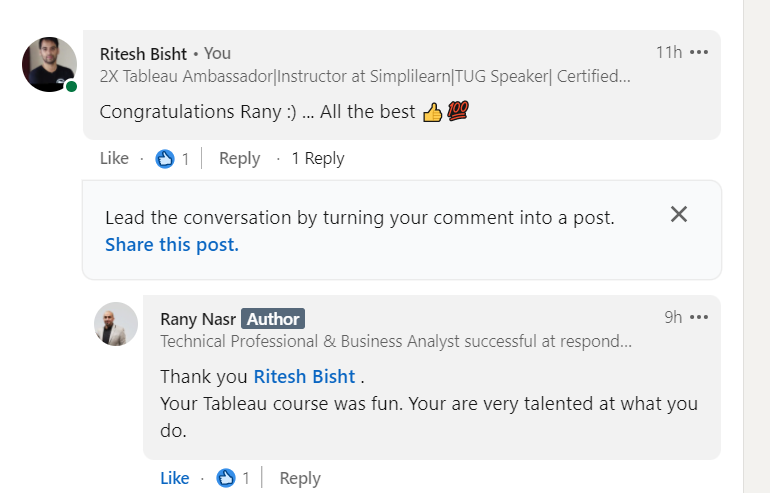Expand the 1 Reply thread
This screenshot has width=770, height=493.
(317, 158)
